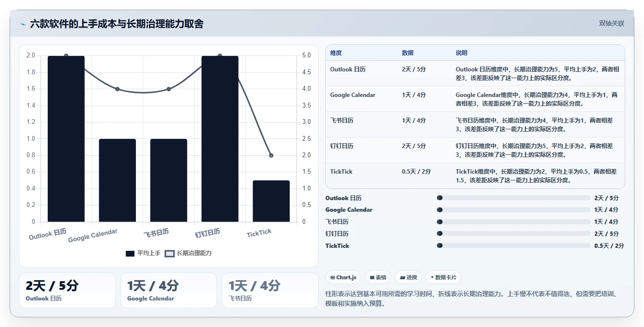Click the sparkle icon in 数据卡片 chip
The width and height of the screenshot is (644, 327).
[x=432, y=277]
